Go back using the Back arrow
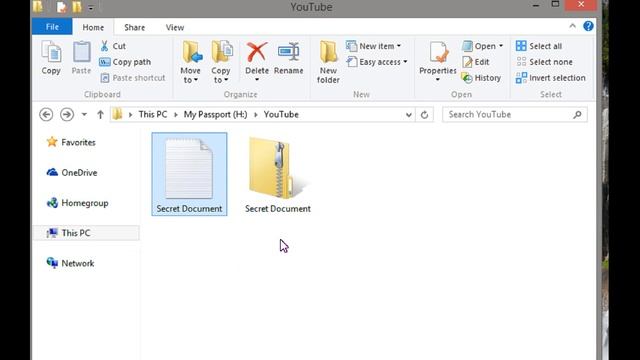Image resolution: width=640 pixels, height=360 pixels. point(46,115)
